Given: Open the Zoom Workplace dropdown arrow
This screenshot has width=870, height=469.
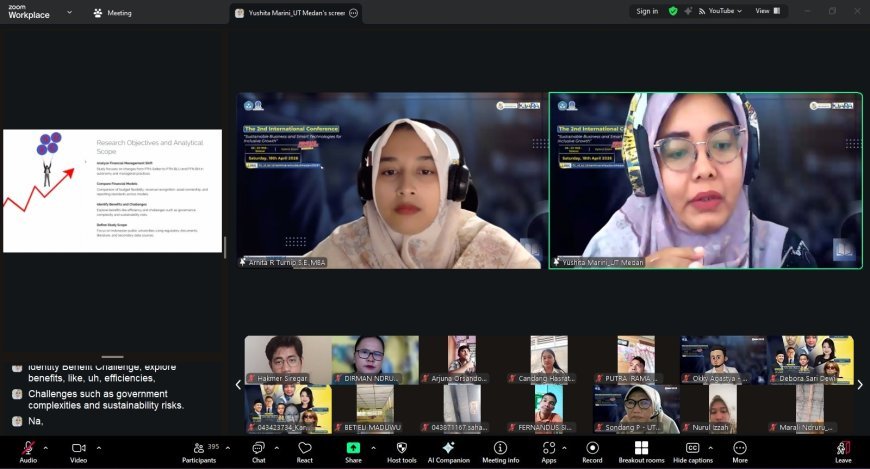Looking at the screenshot, I should (69, 12).
